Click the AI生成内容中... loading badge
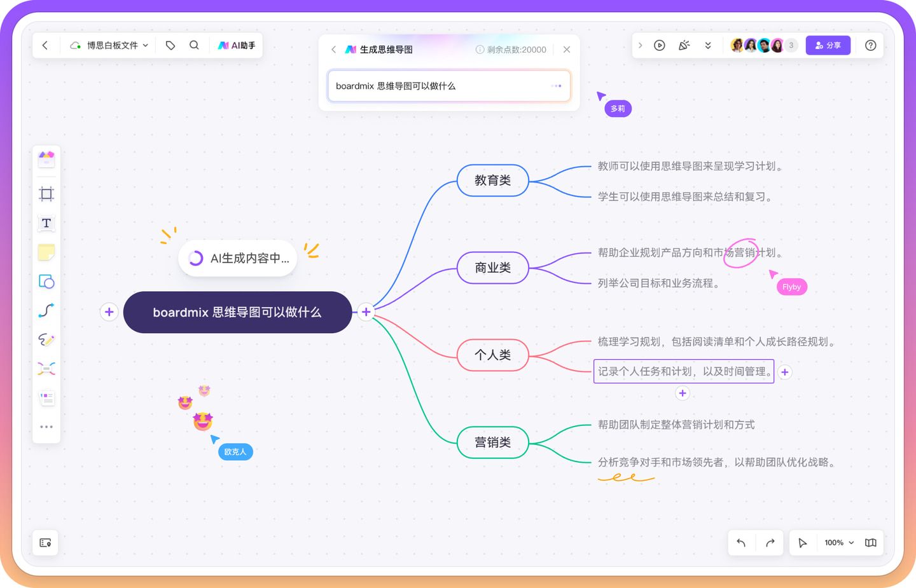The image size is (916, 588). click(x=237, y=258)
